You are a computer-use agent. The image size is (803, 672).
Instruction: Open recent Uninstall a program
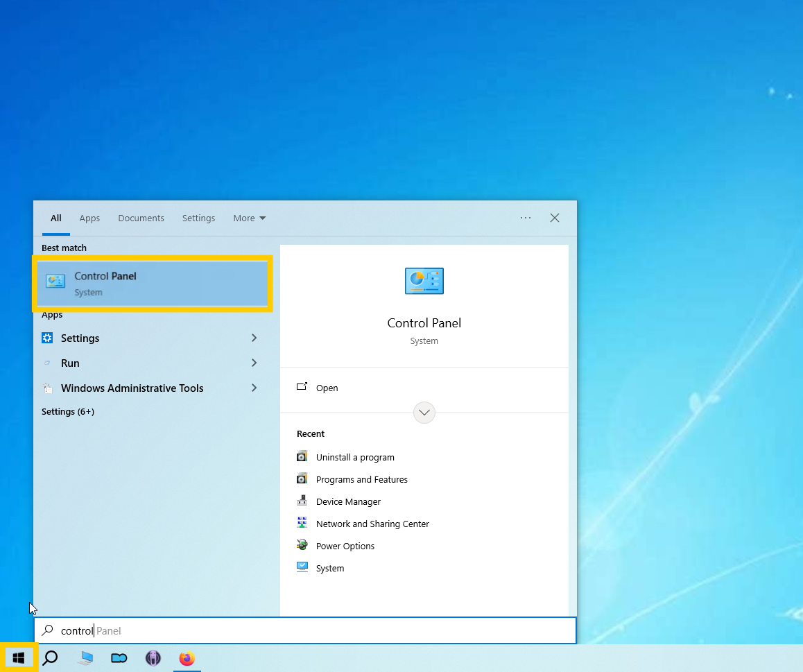[x=355, y=458]
